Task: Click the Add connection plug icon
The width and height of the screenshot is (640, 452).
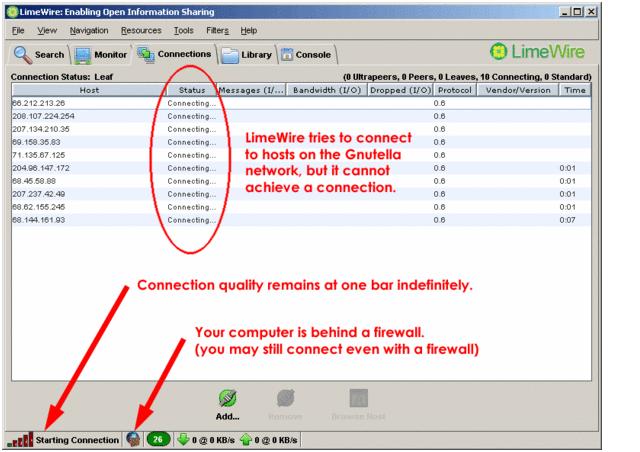Action: 227,398
